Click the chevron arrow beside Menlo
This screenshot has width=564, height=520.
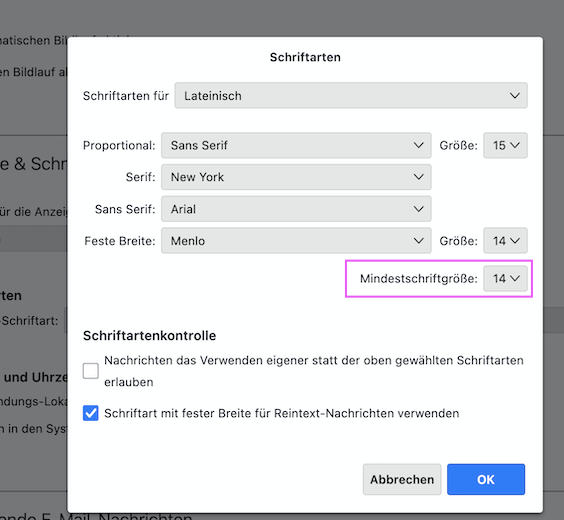(x=418, y=241)
